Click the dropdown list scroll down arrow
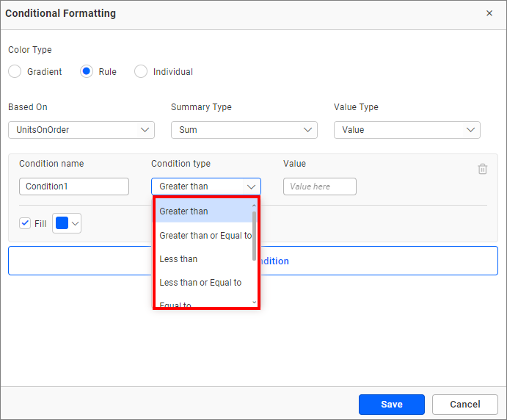Image resolution: width=507 pixels, height=420 pixels. [255, 302]
